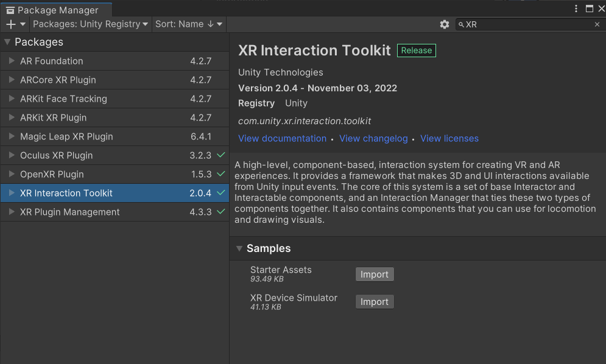Click the search magnifier icon
Screen dimensions: 606x364
coord(461,25)
